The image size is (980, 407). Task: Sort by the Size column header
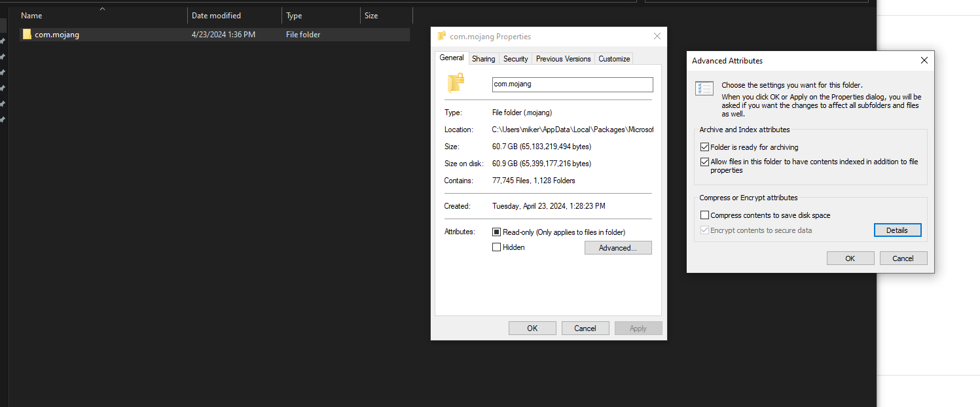386,16
